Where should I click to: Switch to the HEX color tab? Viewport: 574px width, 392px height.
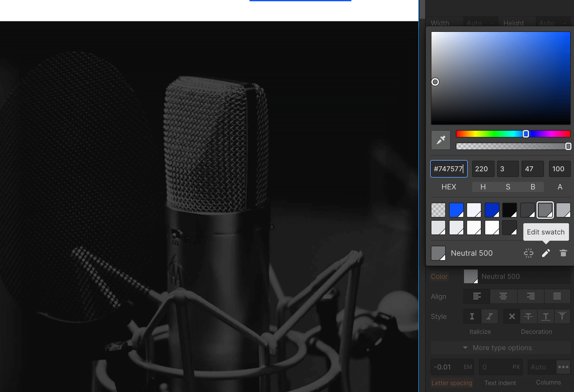pos(449,187)
